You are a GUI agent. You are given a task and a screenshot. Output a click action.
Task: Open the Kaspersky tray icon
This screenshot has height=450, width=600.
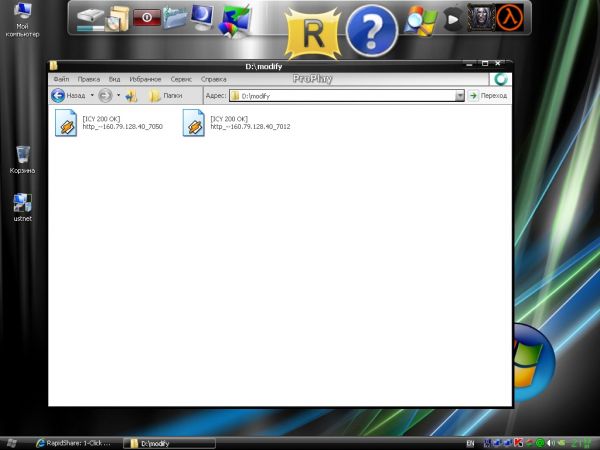518,443
